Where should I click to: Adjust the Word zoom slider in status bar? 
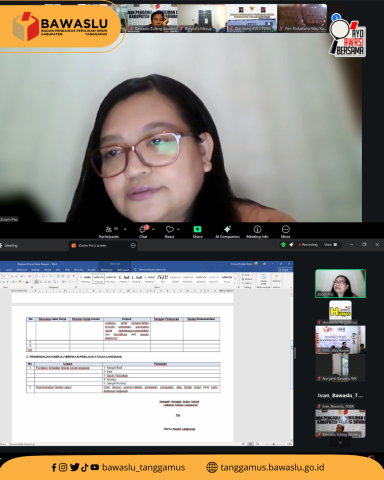pyautogui.click(x=273, y=444)
